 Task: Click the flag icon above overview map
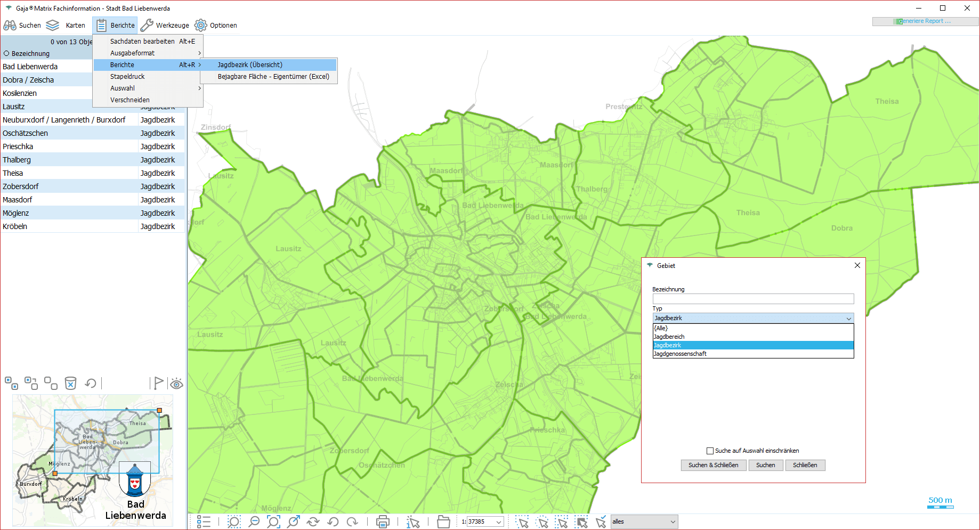tap(158, 384)
